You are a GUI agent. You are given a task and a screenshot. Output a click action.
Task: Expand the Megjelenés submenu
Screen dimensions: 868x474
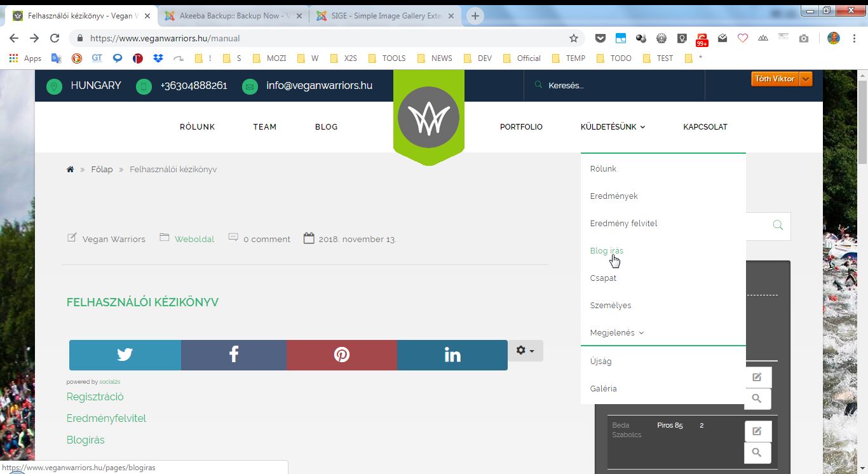(616, 333)
